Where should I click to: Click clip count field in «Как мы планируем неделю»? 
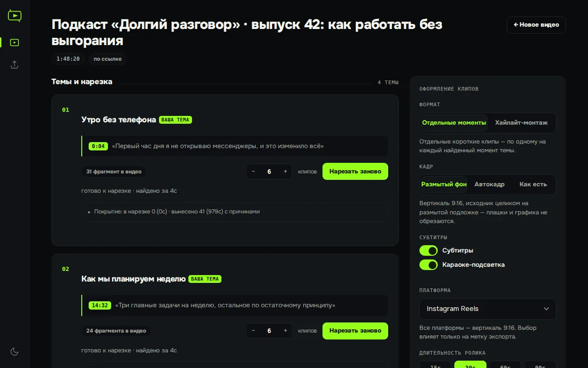coord(269,331)
